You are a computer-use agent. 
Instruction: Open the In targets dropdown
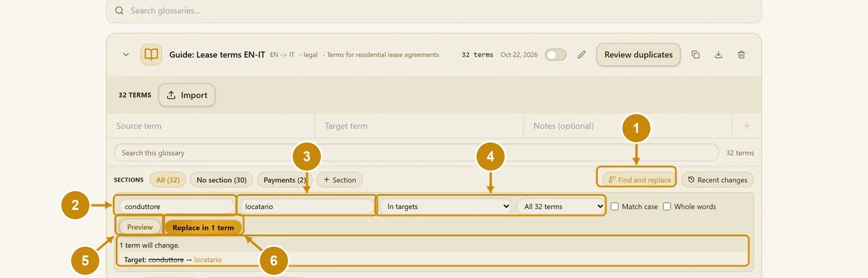tap(446, 207)
